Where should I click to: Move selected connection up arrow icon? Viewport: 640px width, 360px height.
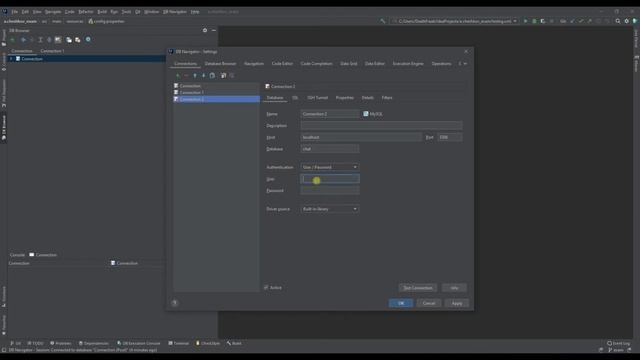(x=195, y=76)
